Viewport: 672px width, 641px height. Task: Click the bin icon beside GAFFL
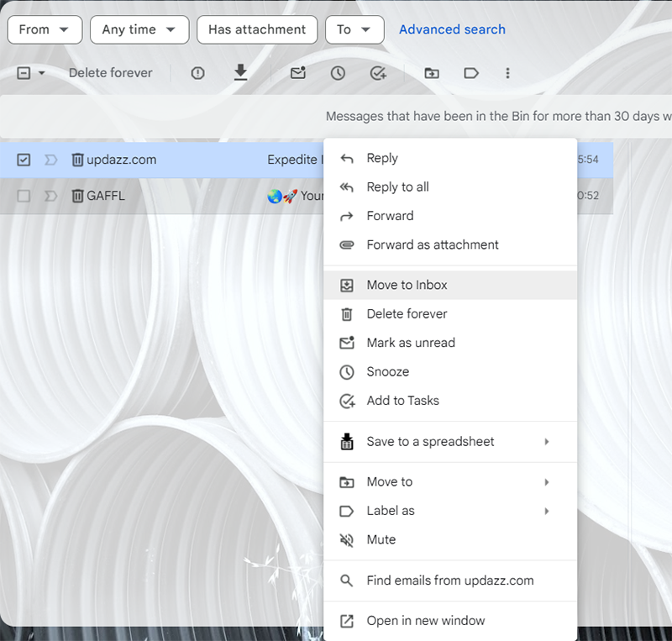(77, 196)
